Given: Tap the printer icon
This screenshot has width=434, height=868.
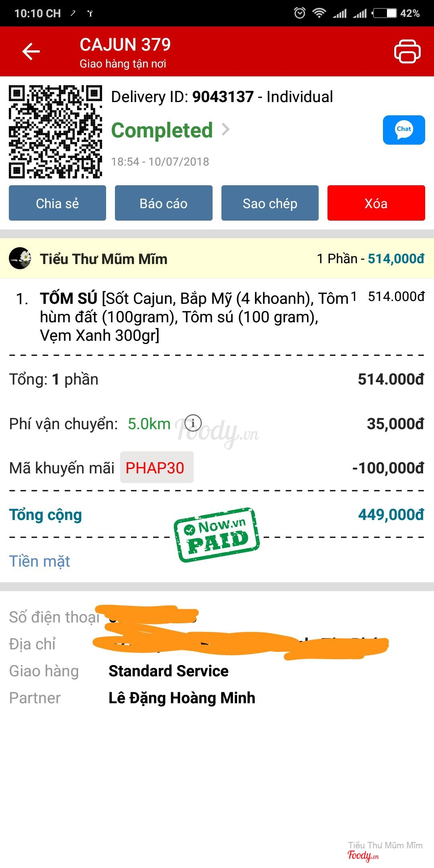Looking at the screenshot, I should [x=407, y=51].
